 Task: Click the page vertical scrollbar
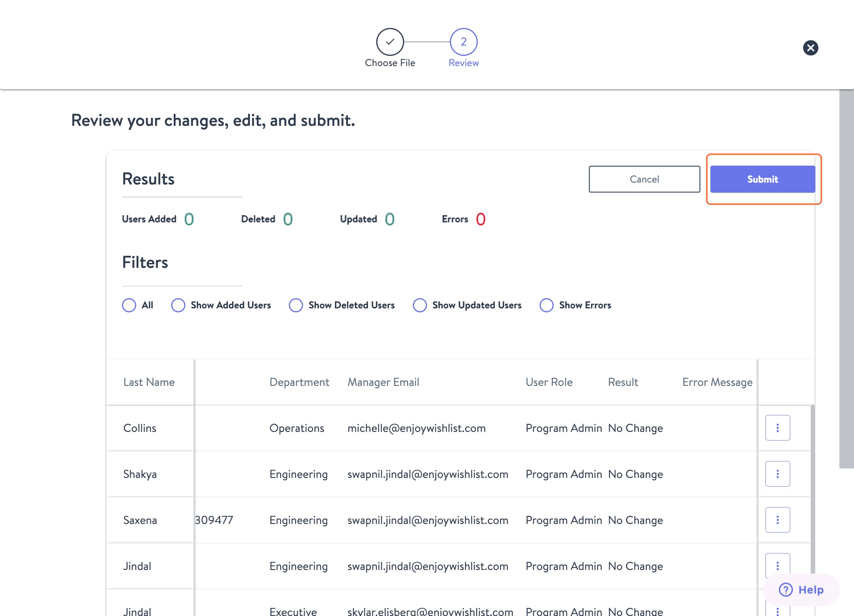(846, 275)
